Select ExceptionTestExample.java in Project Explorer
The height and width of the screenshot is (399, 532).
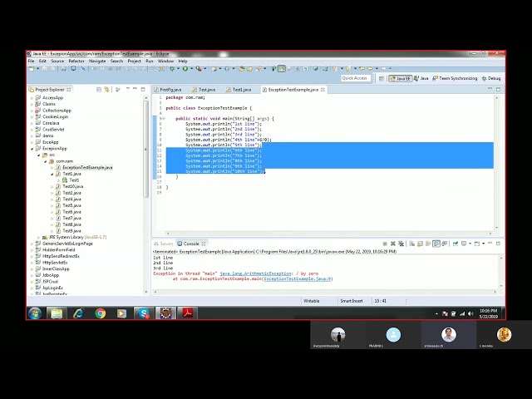click(87, 168)
